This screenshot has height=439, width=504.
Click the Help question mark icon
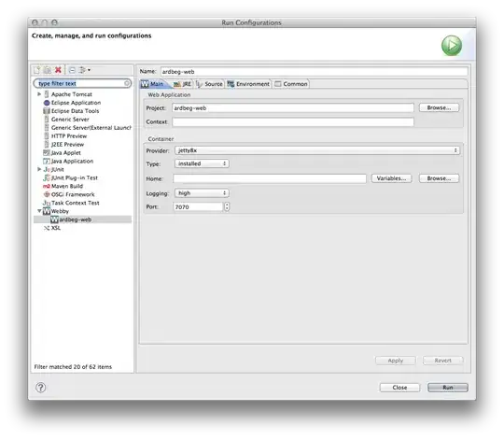click(40, 388)
